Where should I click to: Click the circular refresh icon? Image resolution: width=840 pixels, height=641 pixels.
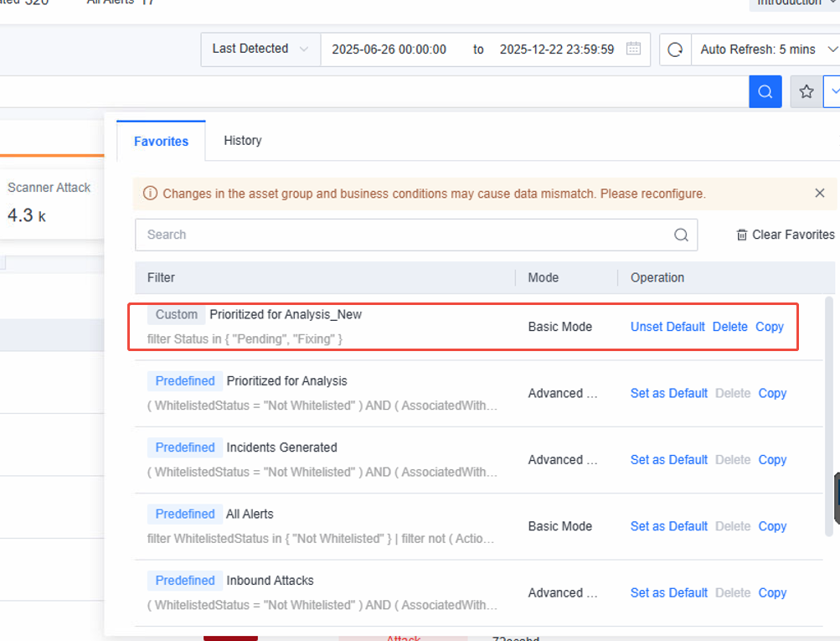tap(675, 49)
